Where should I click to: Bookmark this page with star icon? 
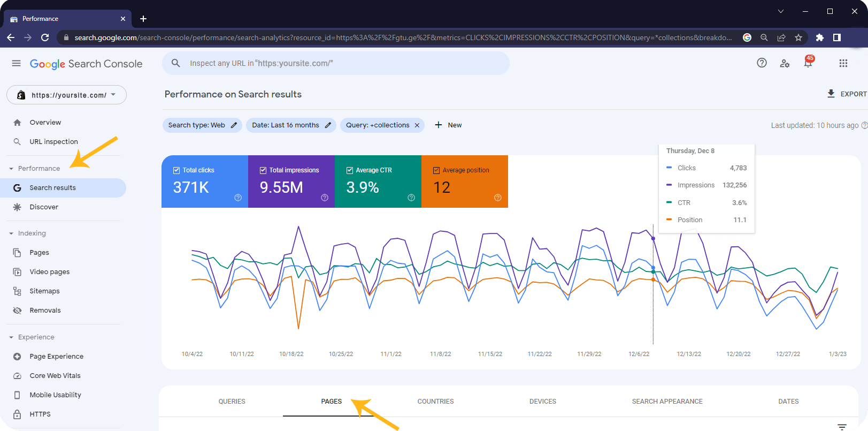(798, 37)
